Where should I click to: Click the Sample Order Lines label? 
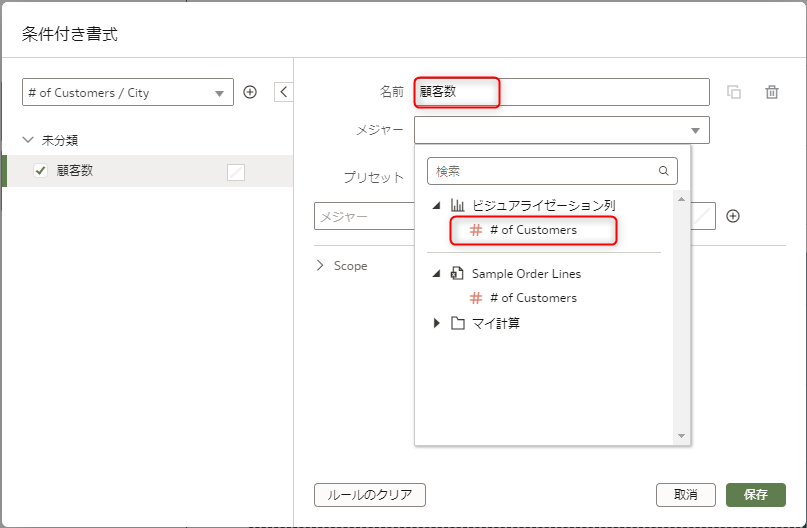(x=526, y=274)
